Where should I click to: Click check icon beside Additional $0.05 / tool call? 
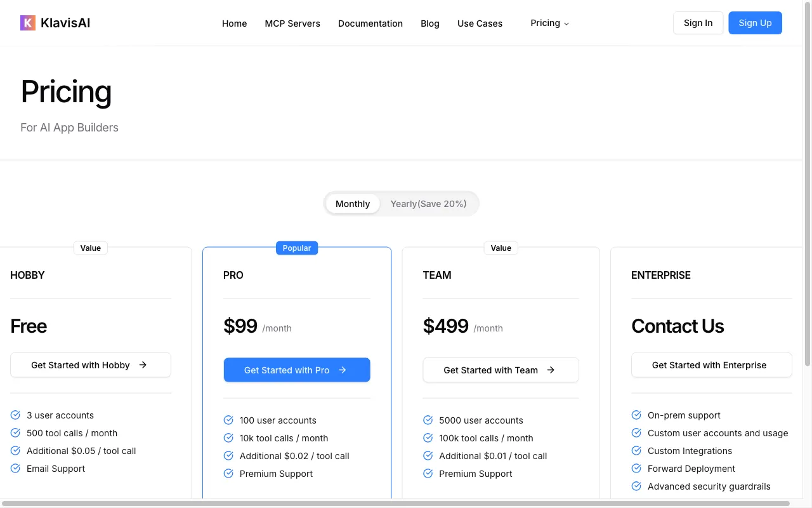tap(15, 451)
